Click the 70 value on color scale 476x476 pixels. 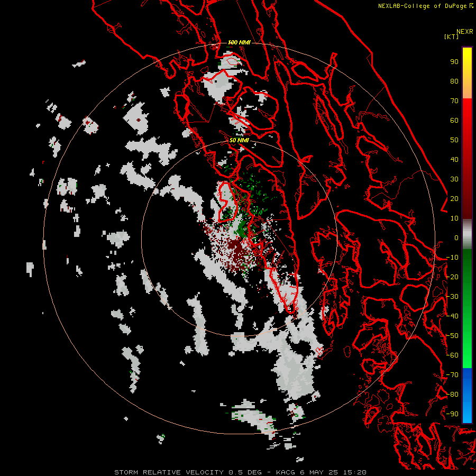coord(454,101)
